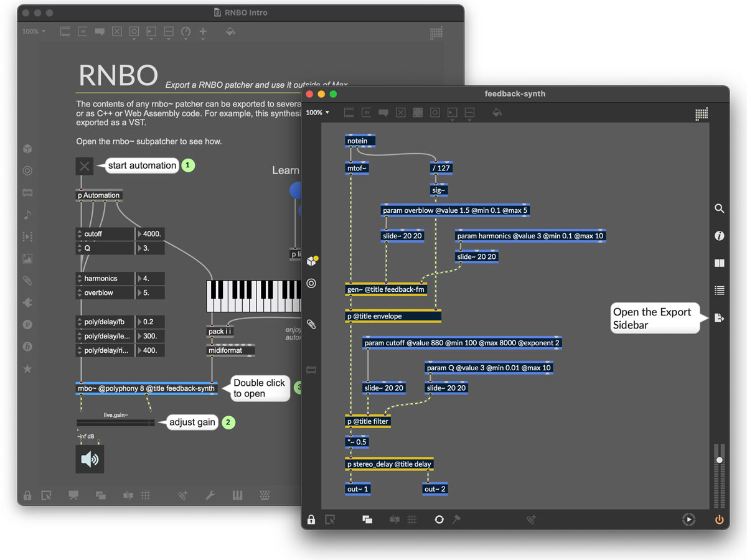Open patcher windows icon in feedback-synth bottom bar
Image resolution: width=747 pixels, height=560 pixels.
(x=367, y=520)
